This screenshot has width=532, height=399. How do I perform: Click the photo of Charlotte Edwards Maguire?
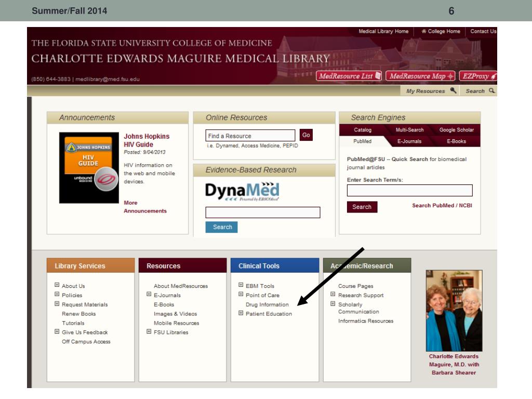click(x=454, y=311)
